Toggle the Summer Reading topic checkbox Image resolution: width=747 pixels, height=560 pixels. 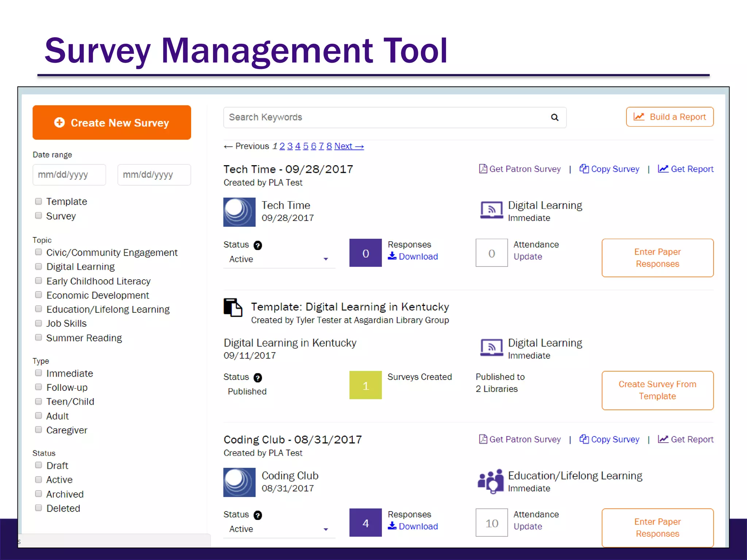(38, 337)
